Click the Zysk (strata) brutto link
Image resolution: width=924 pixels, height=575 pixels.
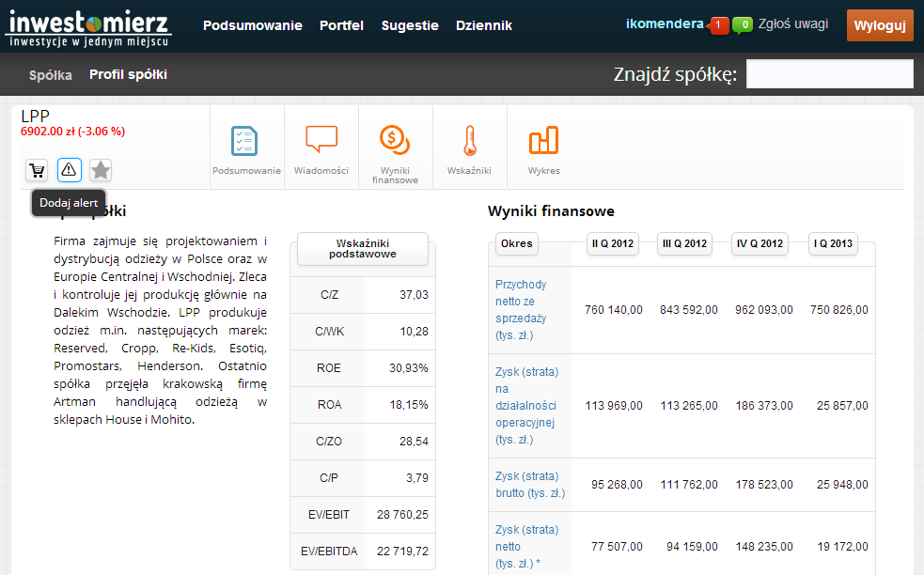(x=530, y=485)
